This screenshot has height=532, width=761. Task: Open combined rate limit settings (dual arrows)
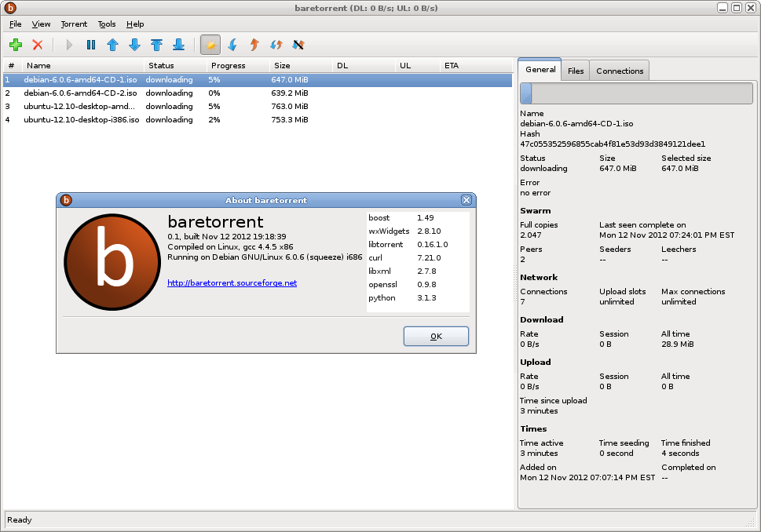pos(275,45)
